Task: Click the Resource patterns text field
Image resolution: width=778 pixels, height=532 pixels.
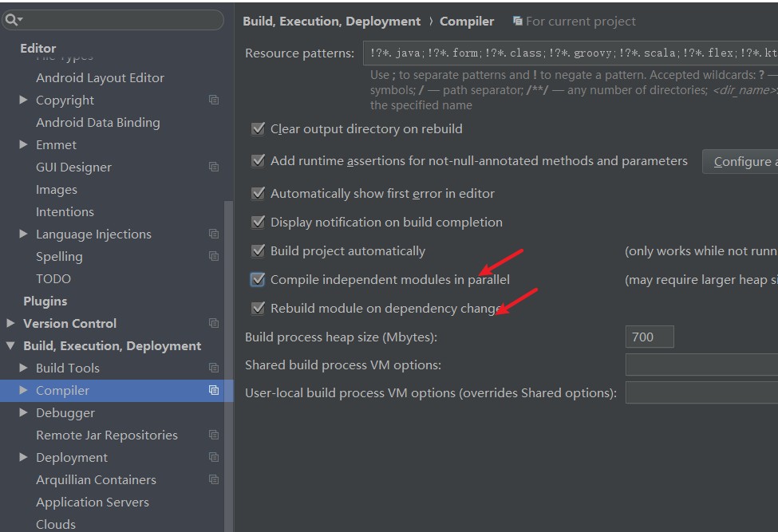Action: click(x=570, y=53)
